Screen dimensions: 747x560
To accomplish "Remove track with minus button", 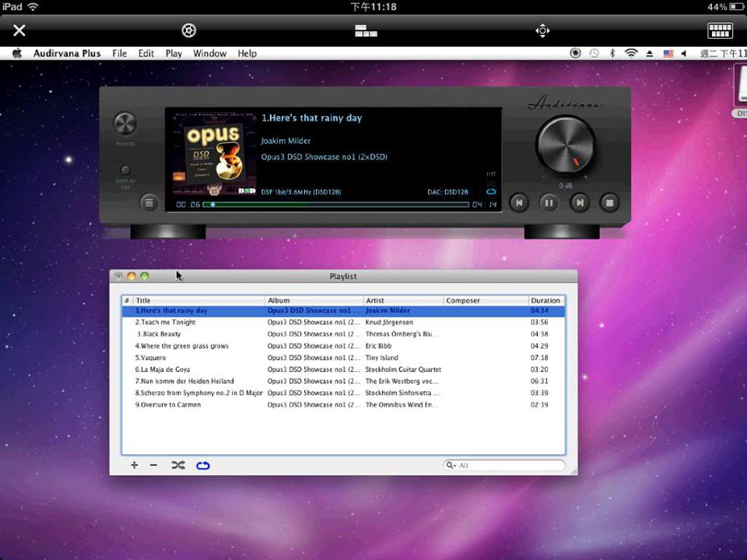I will click(x=153, y=465).
